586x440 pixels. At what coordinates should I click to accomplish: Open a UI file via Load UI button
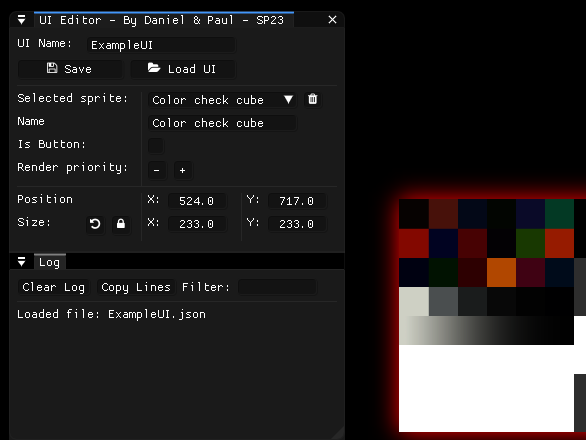pyautogui.click(x=183, y=69)
